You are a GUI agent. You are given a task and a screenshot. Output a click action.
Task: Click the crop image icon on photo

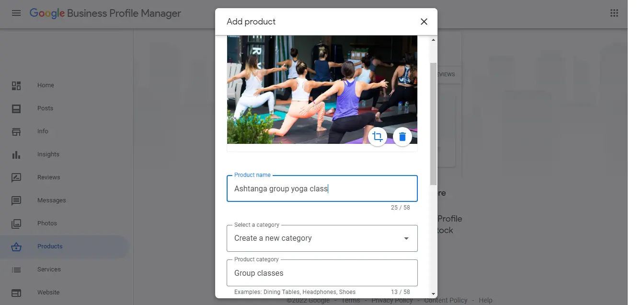(378, 137)
